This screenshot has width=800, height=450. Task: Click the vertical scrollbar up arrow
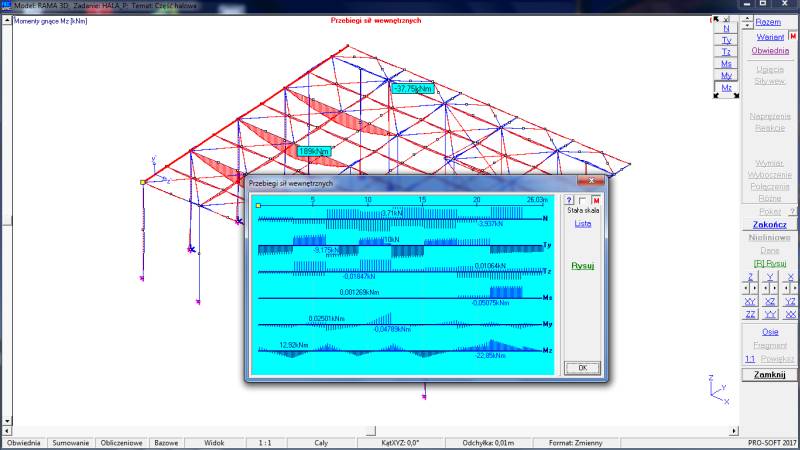7,20
